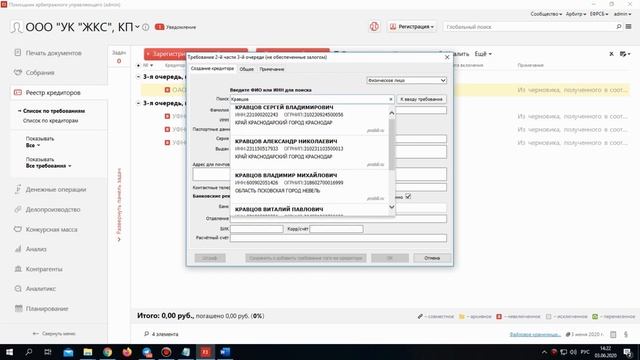Open Файловое хранилище link

(535, 334)
